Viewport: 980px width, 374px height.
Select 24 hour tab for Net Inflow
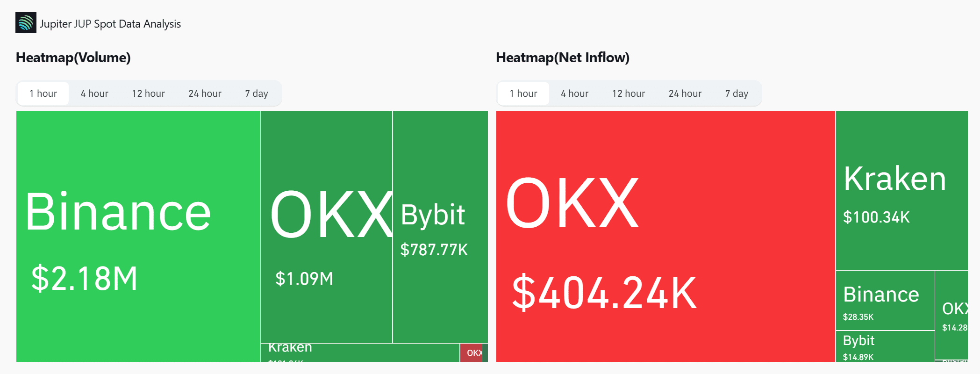[685, 93]
